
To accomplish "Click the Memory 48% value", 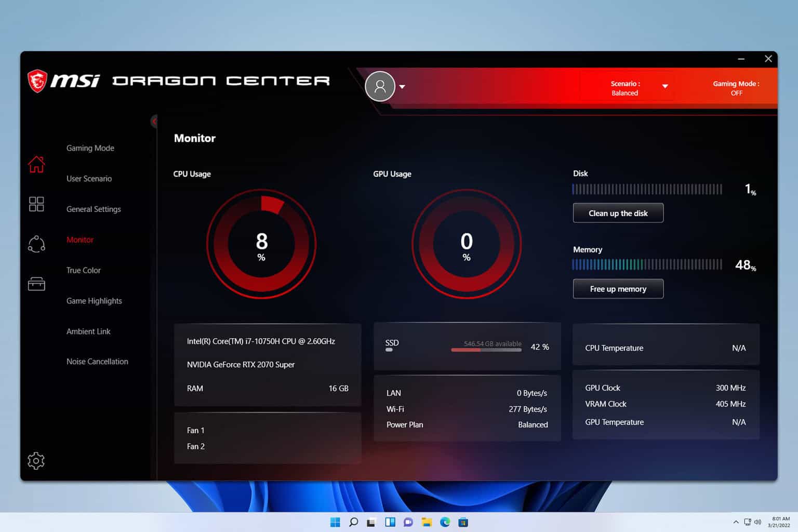I will pos(746,265).
